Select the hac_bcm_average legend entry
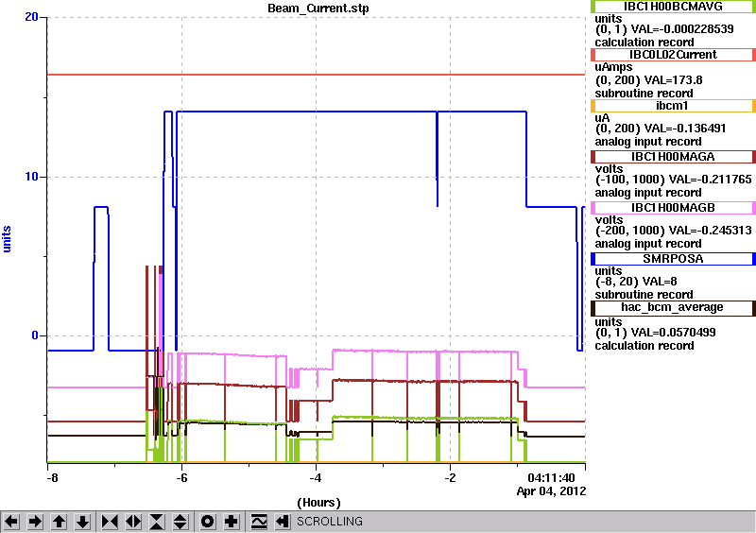The height and width of the screenshot is (533, 756). [x=673, y=308]
